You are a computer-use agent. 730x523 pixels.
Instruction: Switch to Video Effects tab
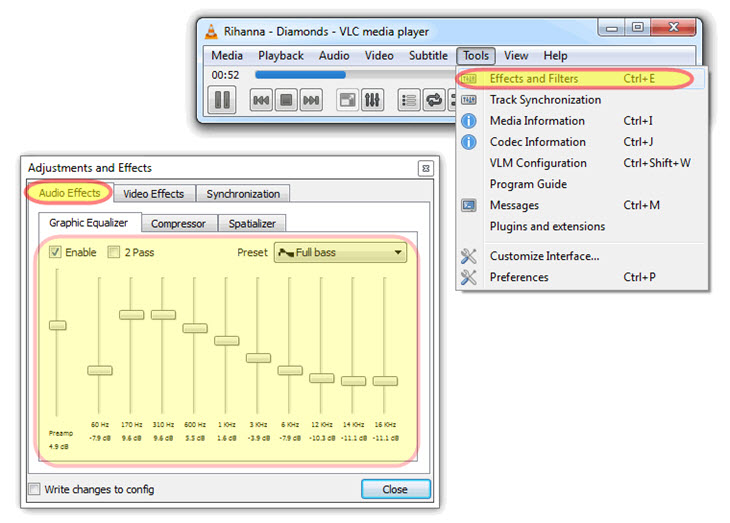(153, 194)
